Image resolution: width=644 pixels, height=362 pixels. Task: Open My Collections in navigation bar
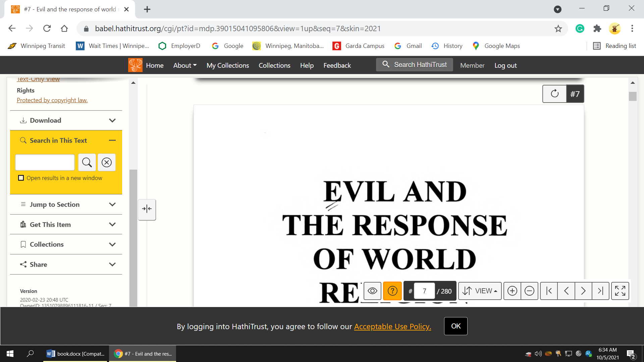pos(228,65)
